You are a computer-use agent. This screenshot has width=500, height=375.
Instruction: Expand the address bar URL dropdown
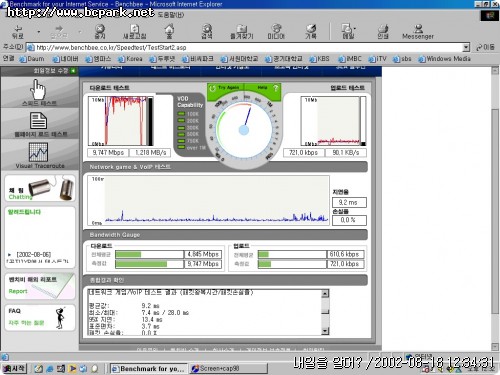[x=466, y=47]
